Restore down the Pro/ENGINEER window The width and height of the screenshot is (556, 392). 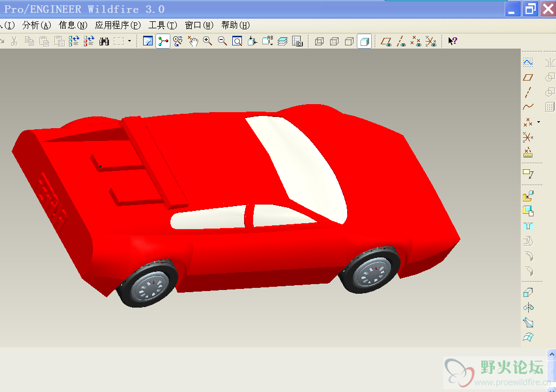coord(530,9)
